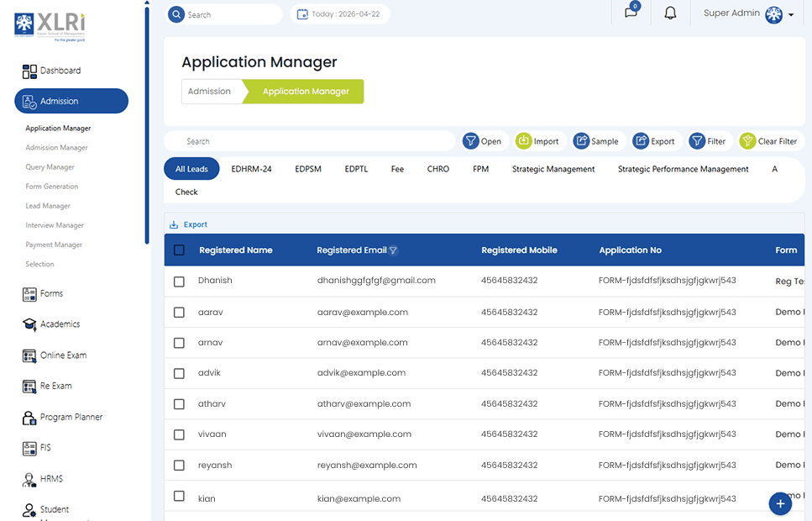Tick the checkbox for atharv
This screenshot has height=521, width=812.
click(179, 404)
